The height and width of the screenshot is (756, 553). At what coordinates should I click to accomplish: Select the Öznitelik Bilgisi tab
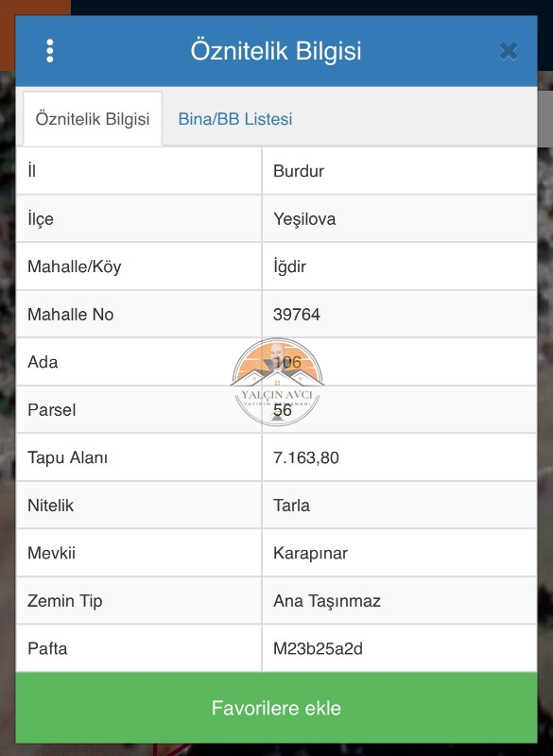click(x=93, y=119)
